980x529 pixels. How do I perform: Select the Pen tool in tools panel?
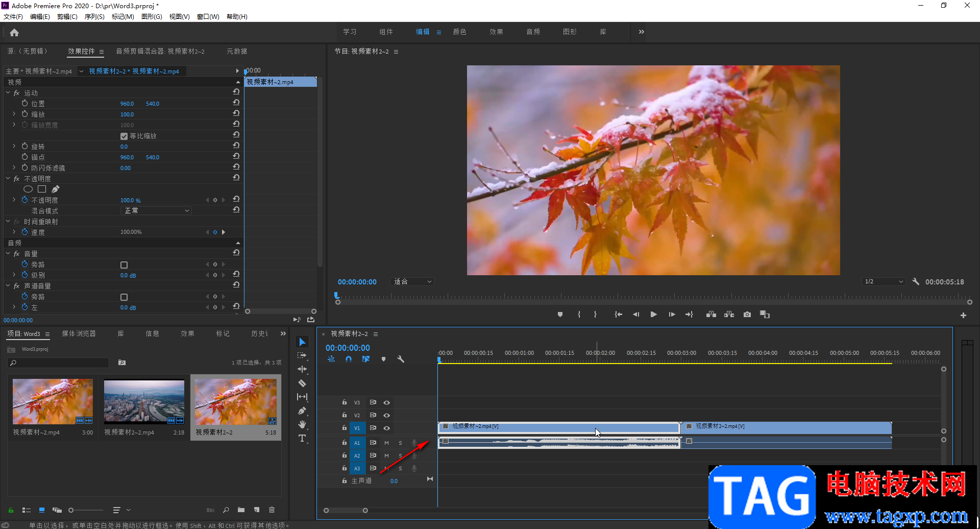[x=302, y=411]
